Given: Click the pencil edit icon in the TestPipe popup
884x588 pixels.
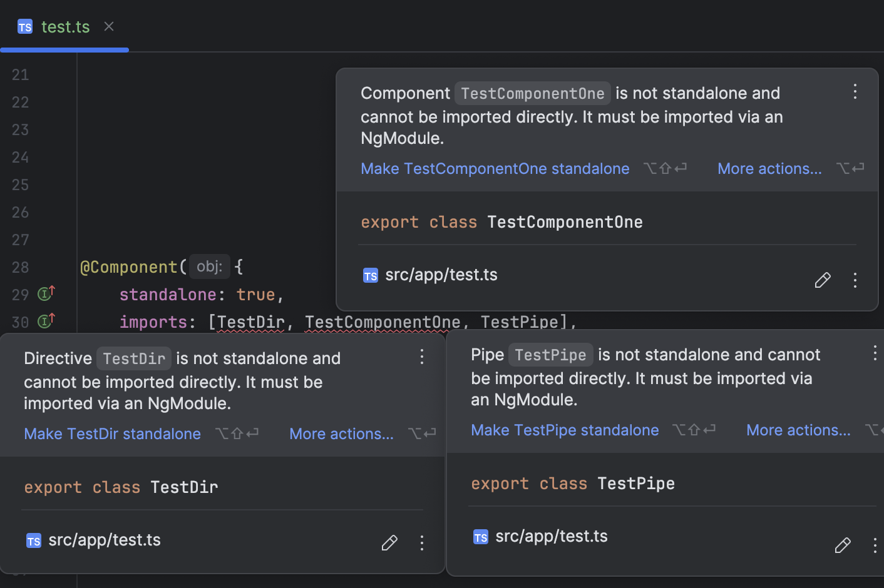Looking at the screenshot, I should (842, 545).
